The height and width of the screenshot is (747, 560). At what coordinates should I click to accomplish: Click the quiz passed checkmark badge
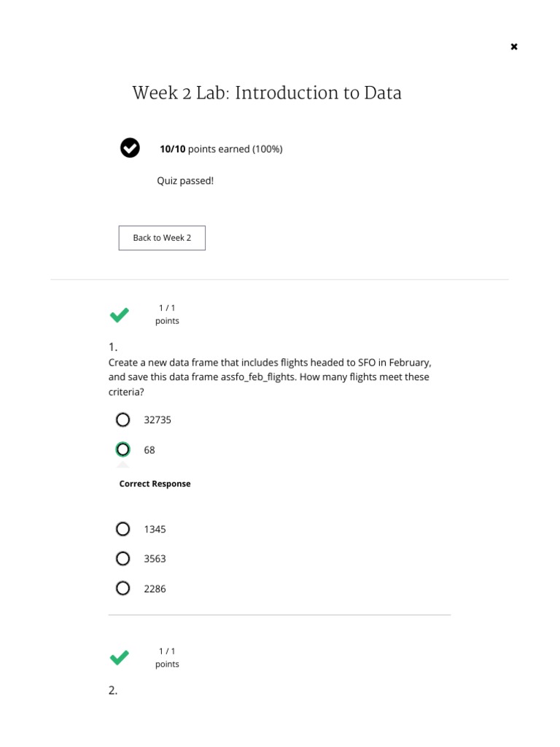pos(130,148)
